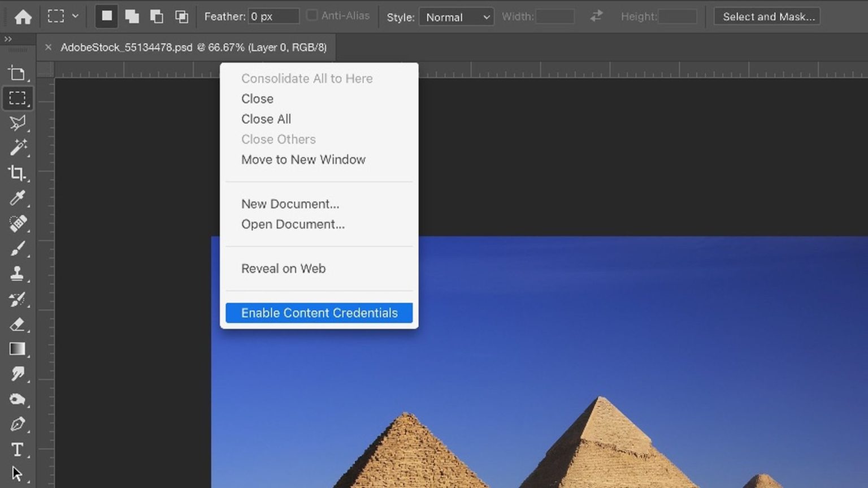Click the Select and Mask button
The width and height of the screenshot is (868, 488).
tap(766, 16)
